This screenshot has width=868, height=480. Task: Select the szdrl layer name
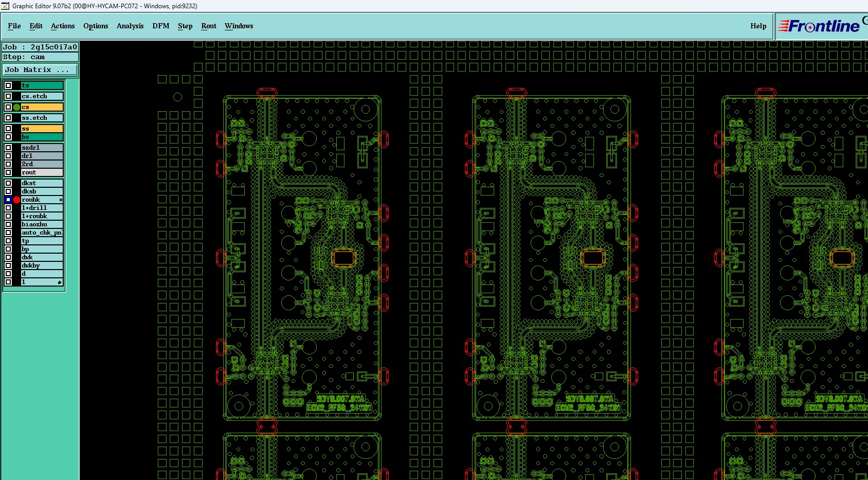coord(42,148)
